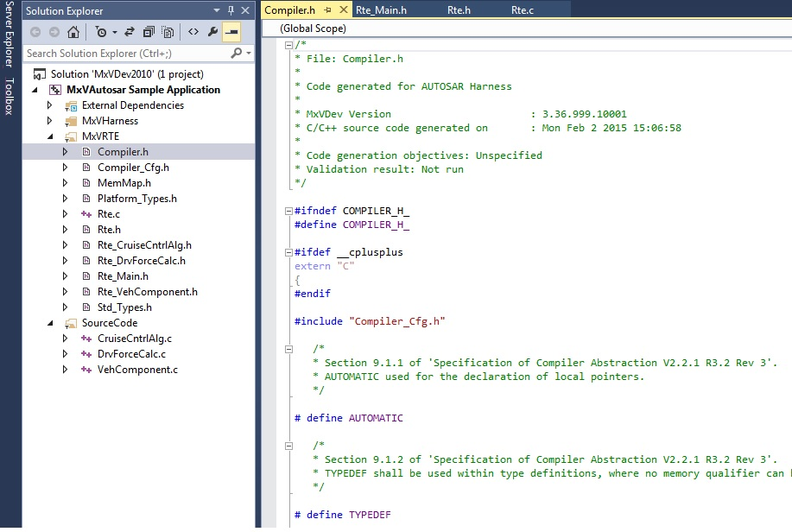Screen dimensions: 792x532
Task: Switch to the Rte.c editor tab
Action: [x=523, y=10]
